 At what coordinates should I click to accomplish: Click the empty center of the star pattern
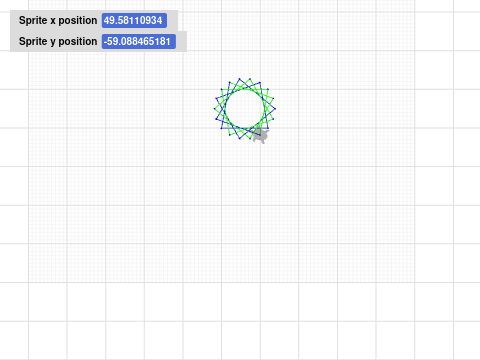(x=245, y=109)
